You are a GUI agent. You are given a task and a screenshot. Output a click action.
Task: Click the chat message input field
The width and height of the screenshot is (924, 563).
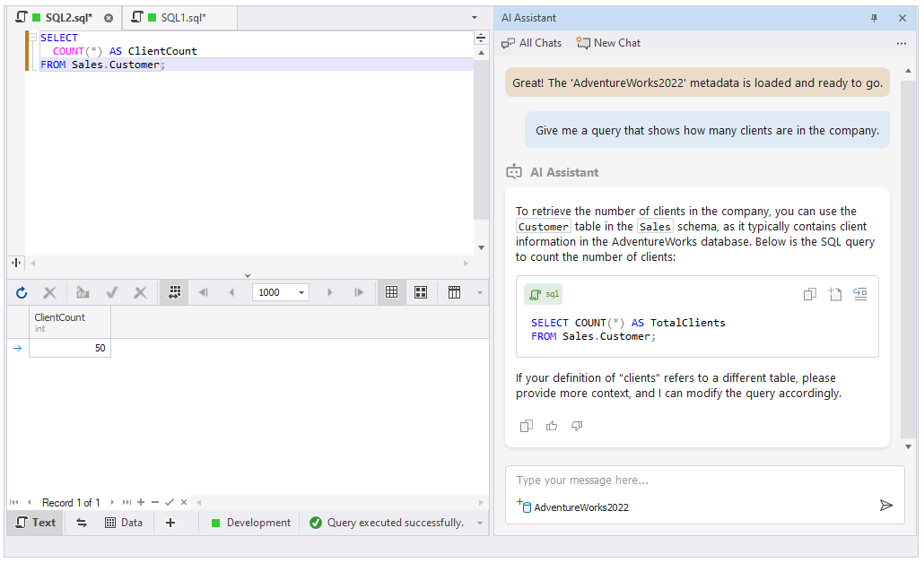(x=691, y=481)
